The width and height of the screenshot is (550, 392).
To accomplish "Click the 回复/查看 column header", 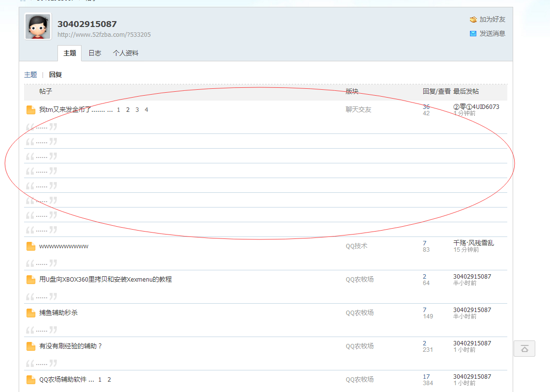I will click(x=437, y=91).
